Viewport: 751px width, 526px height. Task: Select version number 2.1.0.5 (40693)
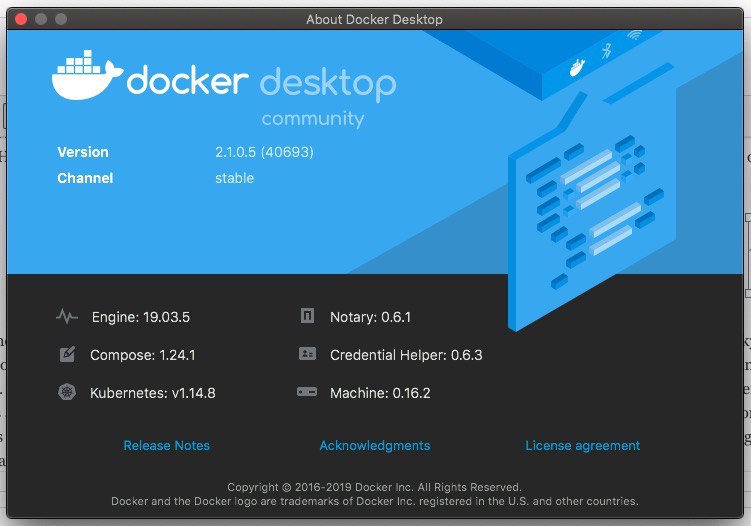click(x=264, y=152)
